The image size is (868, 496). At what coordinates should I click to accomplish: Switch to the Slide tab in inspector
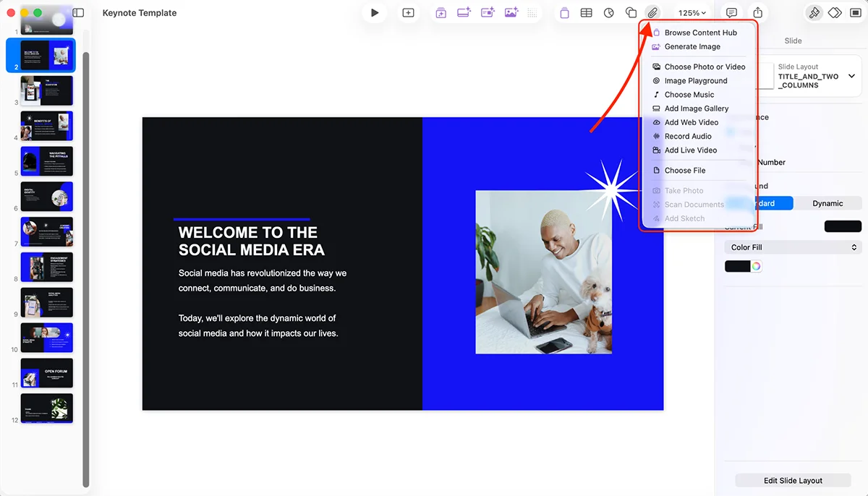pos(793,40)
